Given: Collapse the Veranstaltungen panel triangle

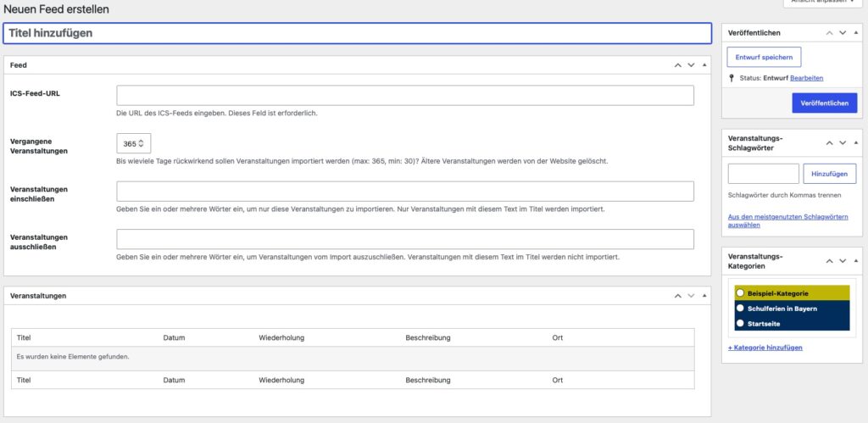Looking at the screenshot, I should coord(704,296).
